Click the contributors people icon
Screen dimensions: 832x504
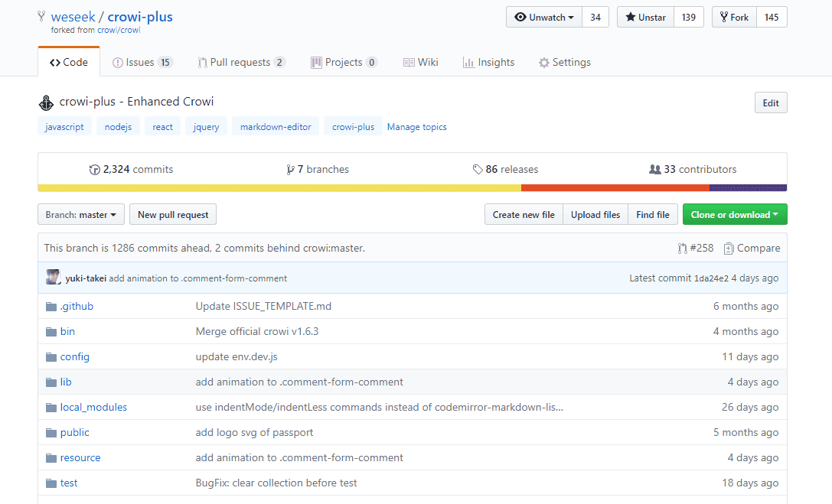click(654, 170)
